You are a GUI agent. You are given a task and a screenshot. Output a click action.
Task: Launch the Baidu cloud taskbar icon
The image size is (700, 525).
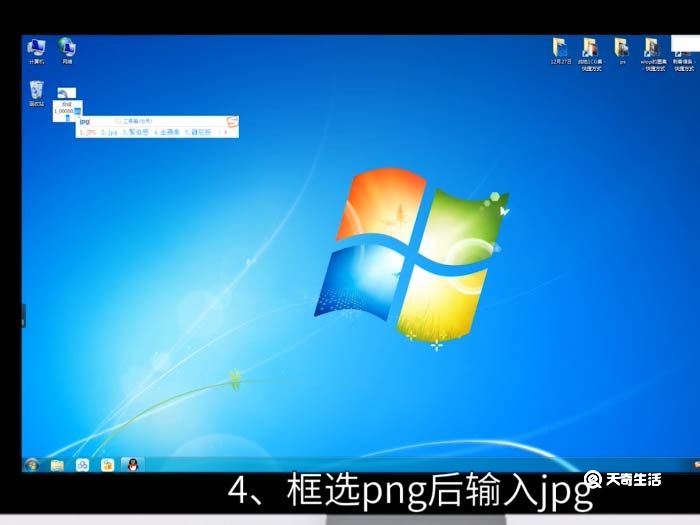82,465
